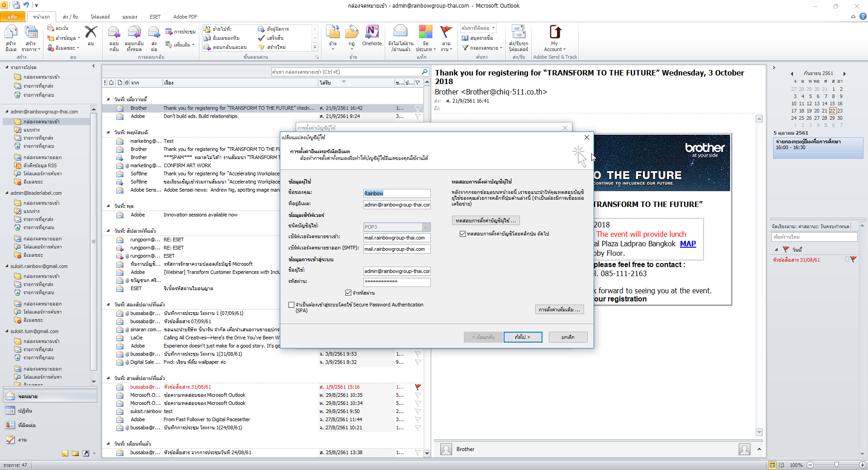868x470 pixels.
Task: Open the Filter Email (กรองจดหมาย) dropdown
Action: 482,48
